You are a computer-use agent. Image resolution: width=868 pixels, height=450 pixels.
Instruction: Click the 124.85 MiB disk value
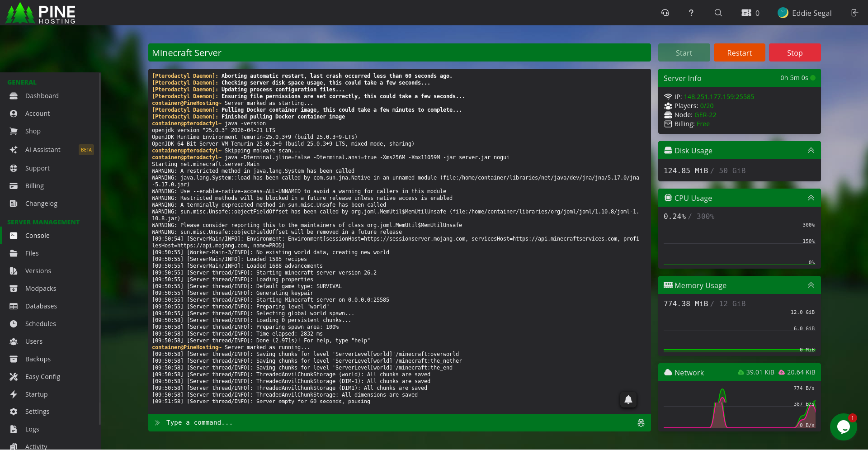pyautogui.click(x=685, y=171)
